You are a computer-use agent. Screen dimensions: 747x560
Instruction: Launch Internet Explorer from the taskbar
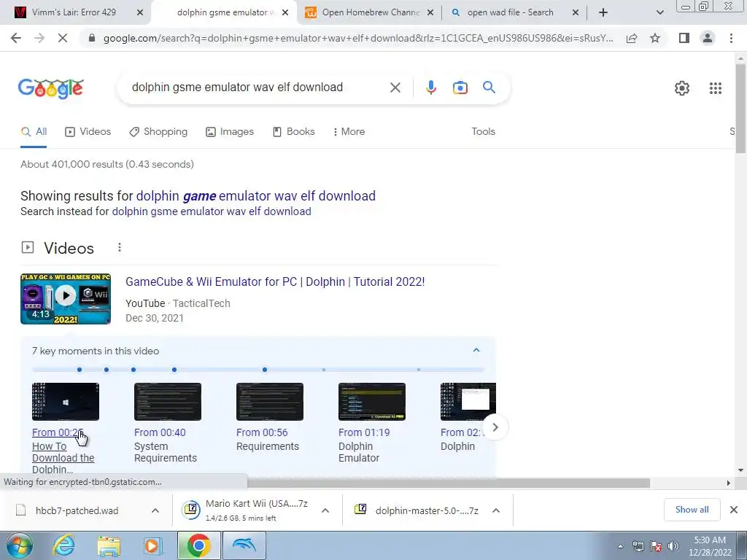pos(64,545)
